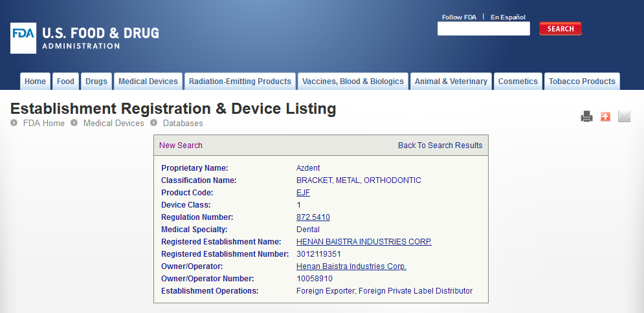Image resolution: width=644 pixels, height=313 pixels.
Task: Go Back To Search Results
Action: pos(440,146)
